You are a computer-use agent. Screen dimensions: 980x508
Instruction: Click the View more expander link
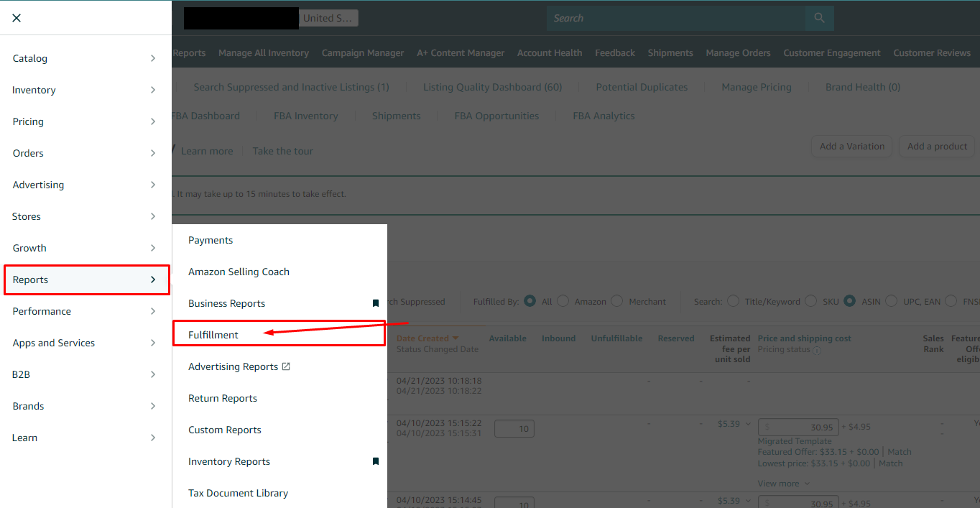[784, 484]
